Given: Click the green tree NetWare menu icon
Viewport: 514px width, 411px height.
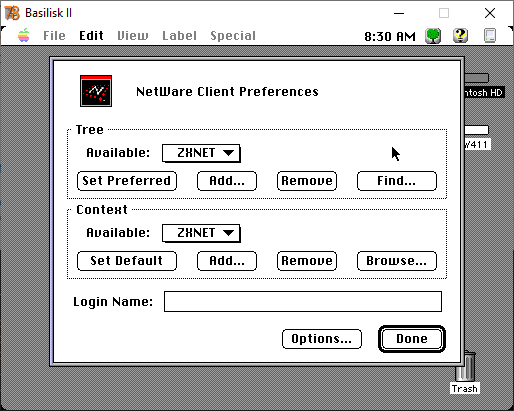Looking at the screenshot, I should coord(433,36).
